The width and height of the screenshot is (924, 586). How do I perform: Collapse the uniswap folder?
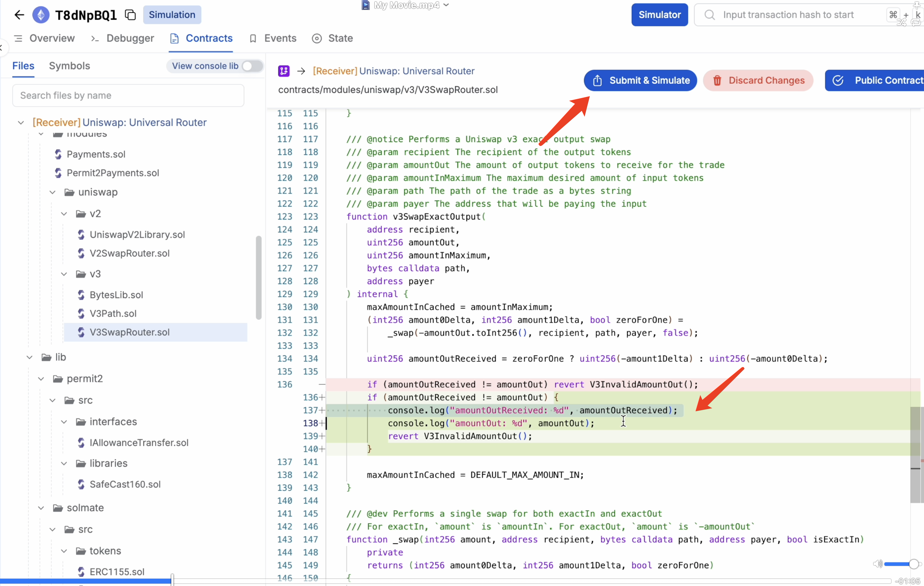[x=52, y=192]
